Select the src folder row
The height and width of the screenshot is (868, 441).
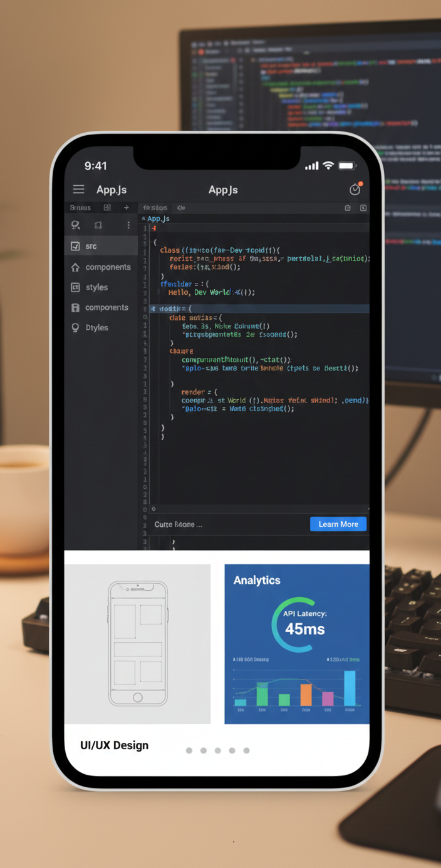(101, 246)
